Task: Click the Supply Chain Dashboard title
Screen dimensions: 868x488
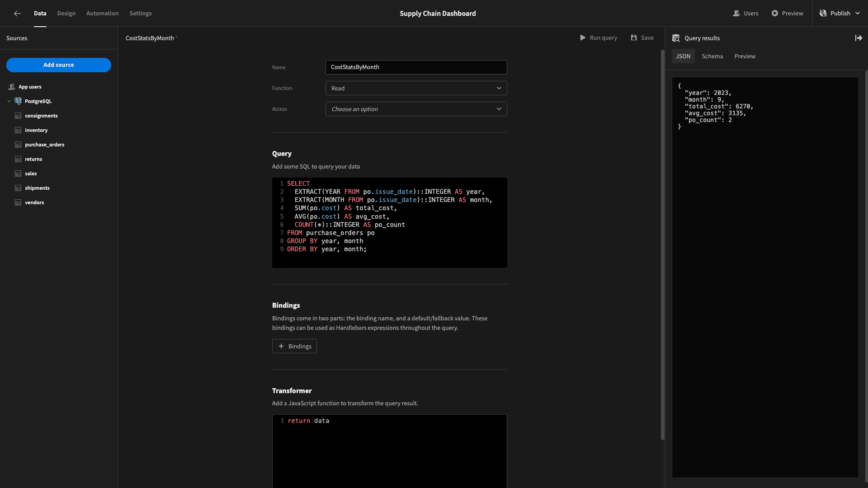Action: pyautogui.click(x=438, y=14)
